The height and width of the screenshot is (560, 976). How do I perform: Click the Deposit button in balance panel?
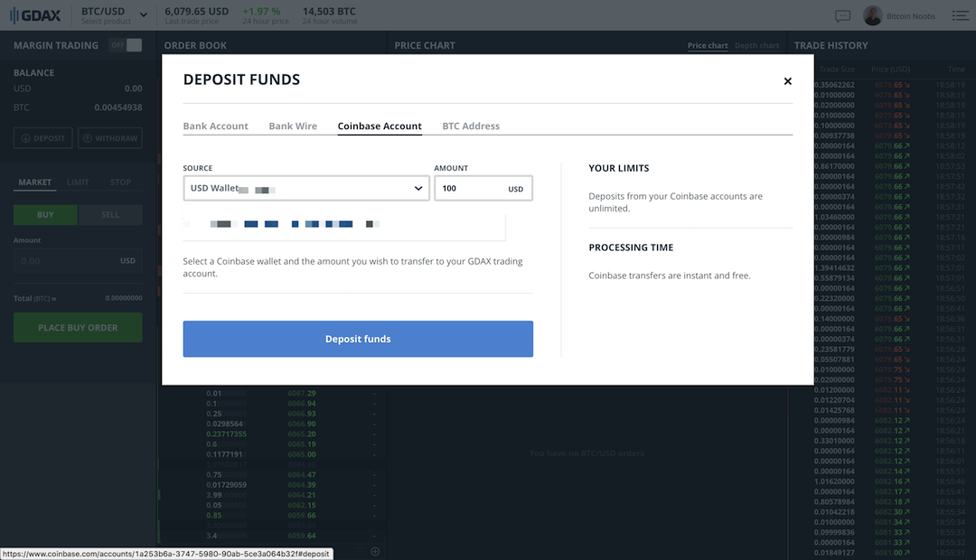43,138
